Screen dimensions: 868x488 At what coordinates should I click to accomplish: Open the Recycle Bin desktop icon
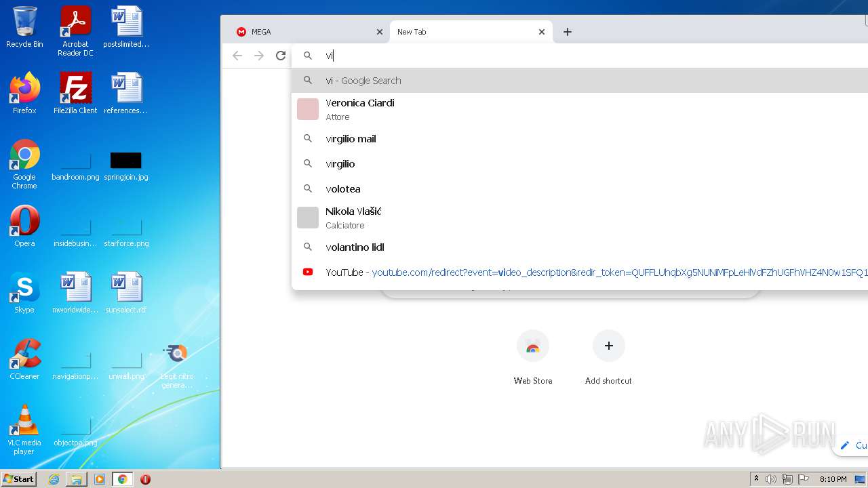[24, 27]
